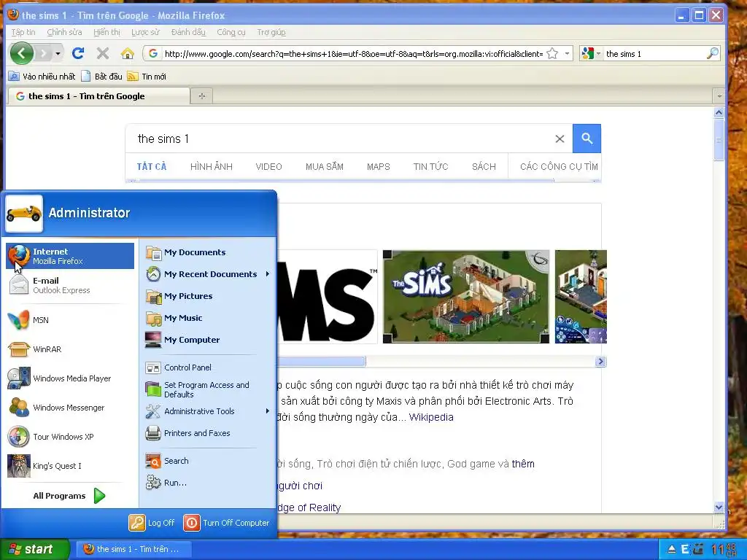Open the Run... dialog
Viewport: 747px width, 560px height.
(208, 483)
